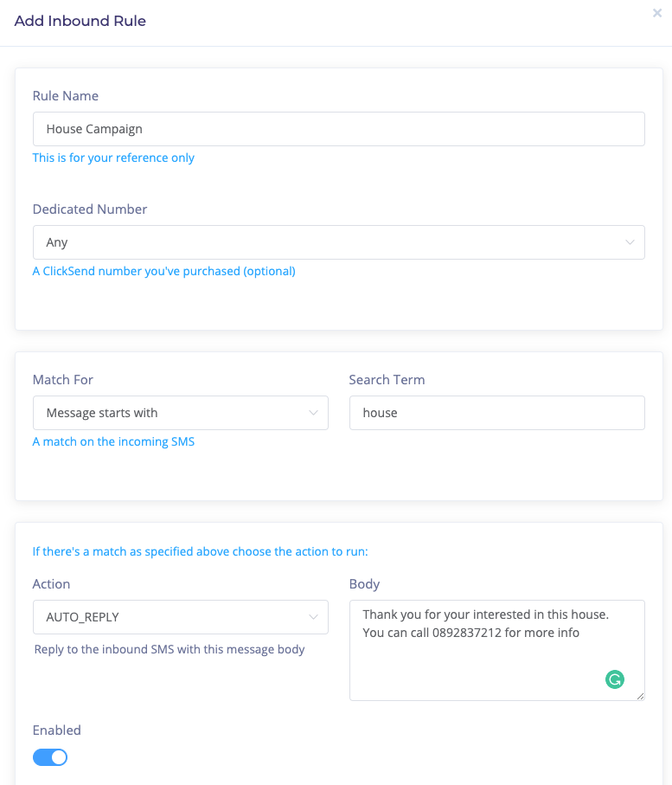The width and height of the screenshot is (672, 785).
Task: Click the Grammarly icon in Body field
Action: [614, 679]
